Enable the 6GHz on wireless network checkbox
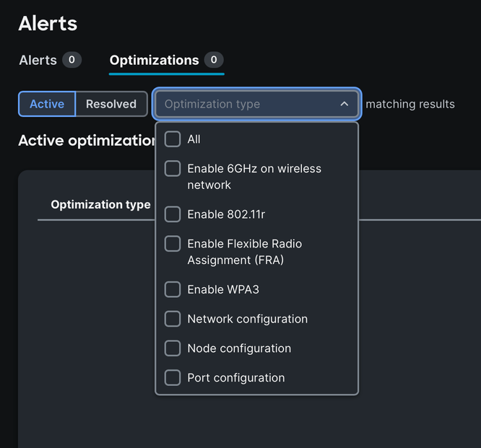The width and height of the screenshot is (481, 448). (173, 169)
